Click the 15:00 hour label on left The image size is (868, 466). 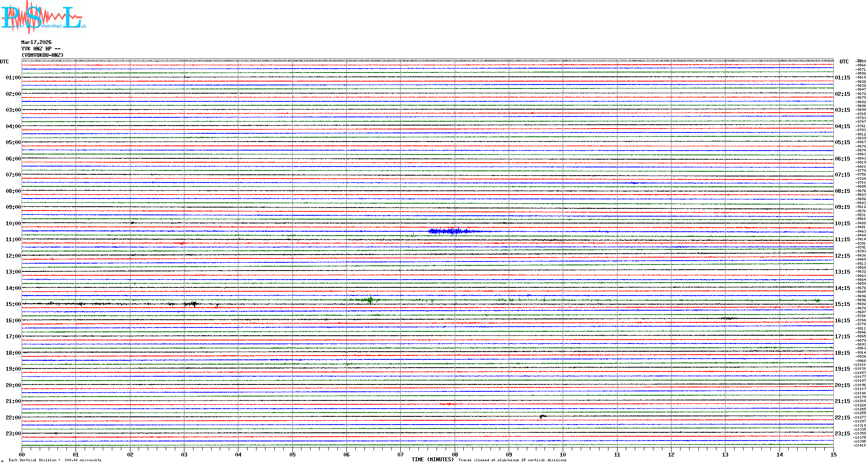(x=13, y=304)
